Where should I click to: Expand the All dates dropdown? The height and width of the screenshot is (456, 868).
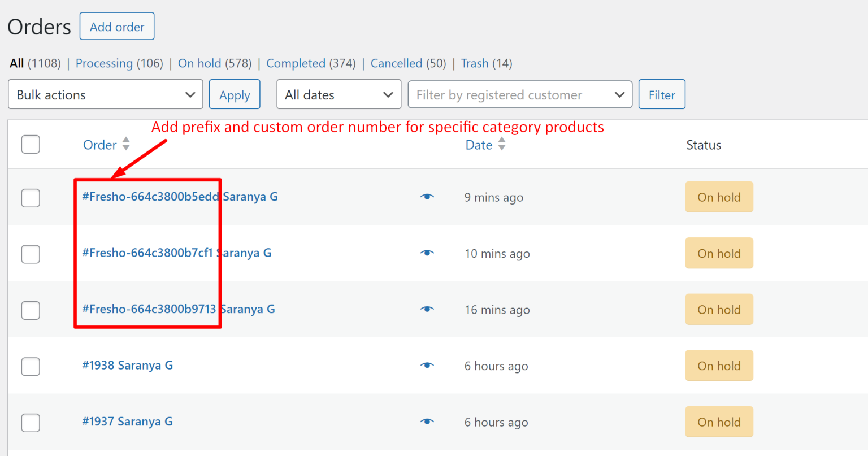(x=338, y=94)
